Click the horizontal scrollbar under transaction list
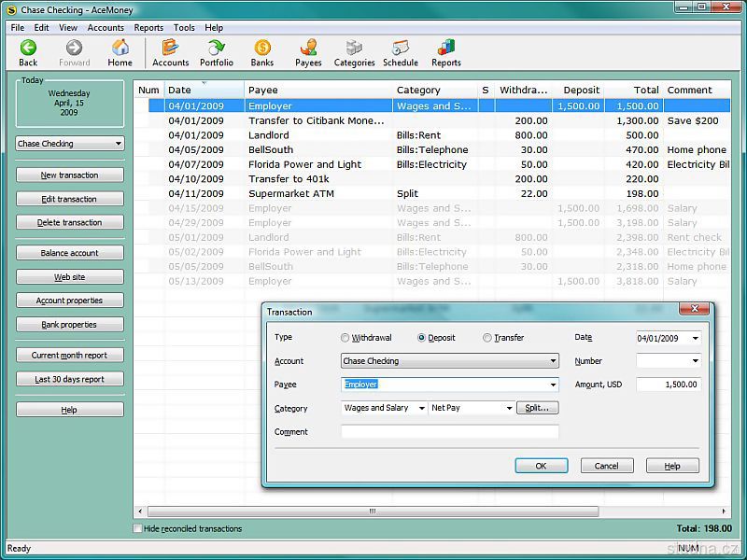This screenshot has height=560, width=747. (373, 511)
